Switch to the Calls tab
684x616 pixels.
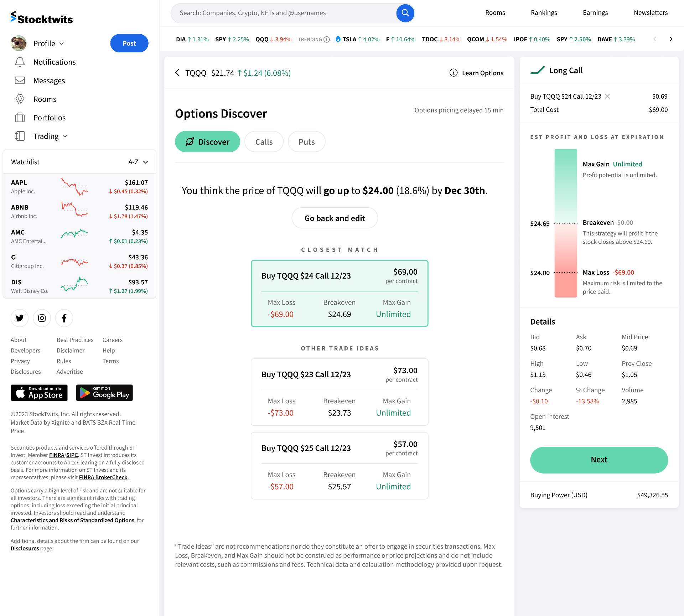click(264, 141)
